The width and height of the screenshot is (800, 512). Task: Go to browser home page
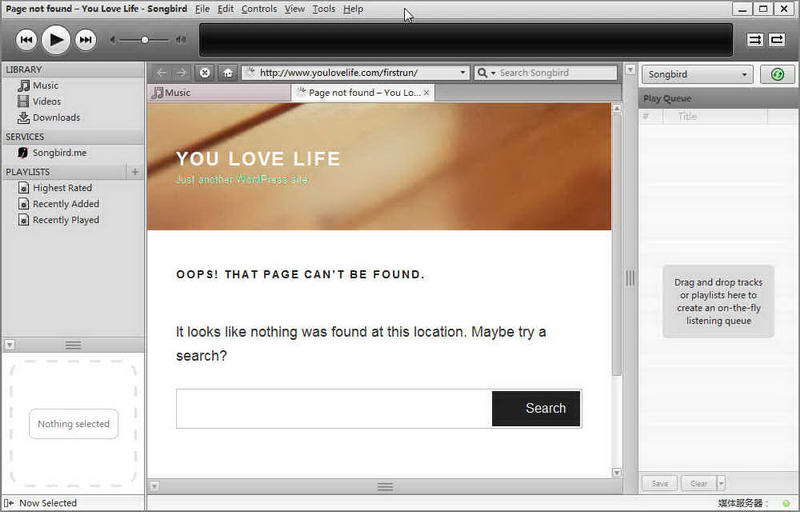[x=228, y=72]
